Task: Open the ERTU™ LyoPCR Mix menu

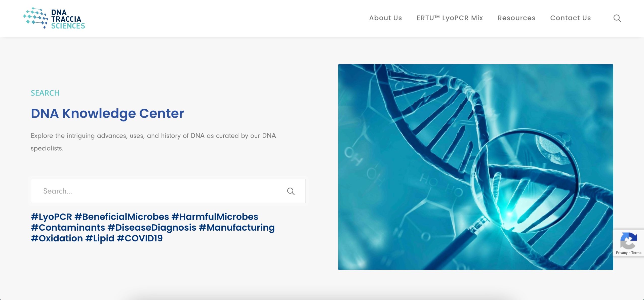Action: click(450, 18)
